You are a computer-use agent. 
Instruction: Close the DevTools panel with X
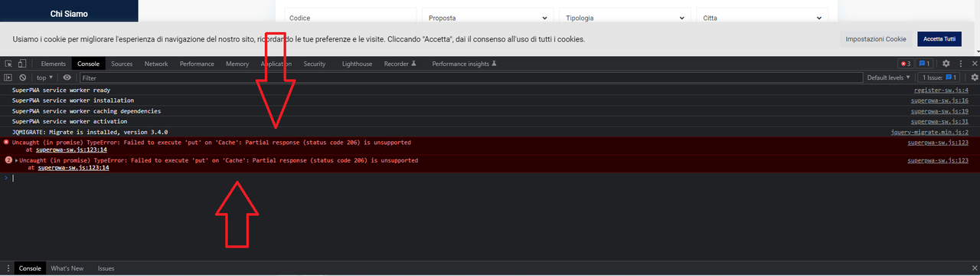pos(974,64)
